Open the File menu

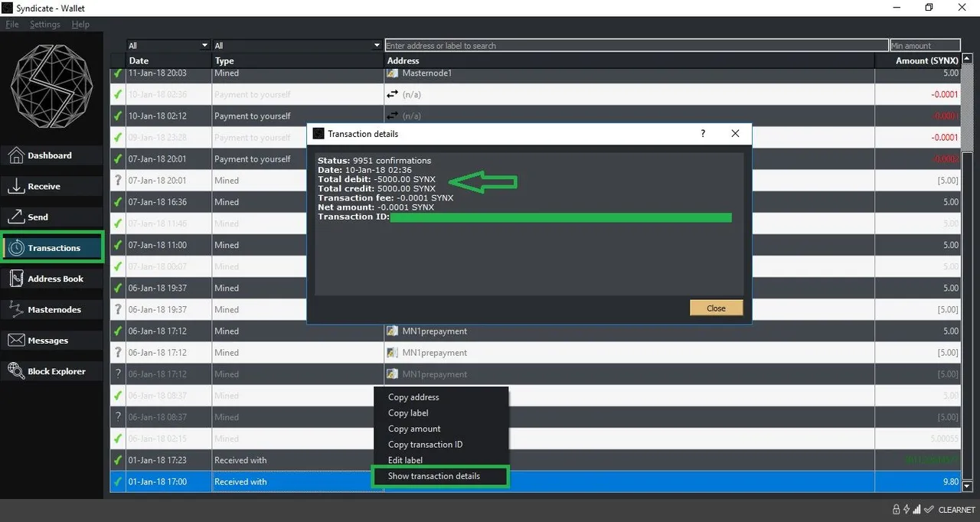(x=12, y=24)
